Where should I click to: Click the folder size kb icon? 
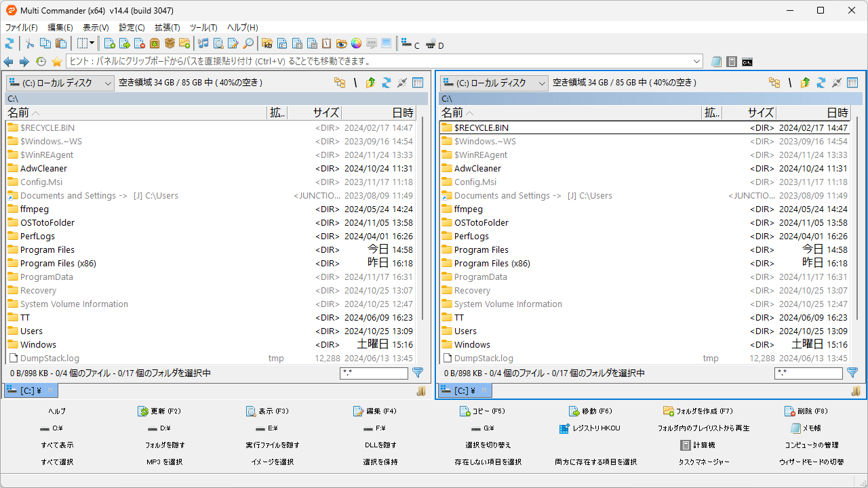(267, 43)
